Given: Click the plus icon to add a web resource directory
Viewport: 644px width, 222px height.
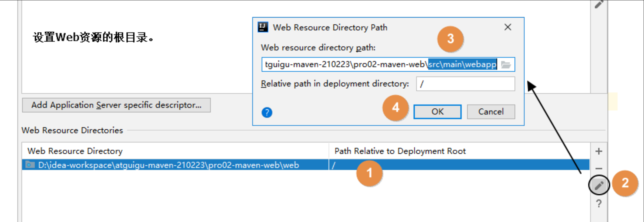Looking at the screenshot, I should pos(598,151).
